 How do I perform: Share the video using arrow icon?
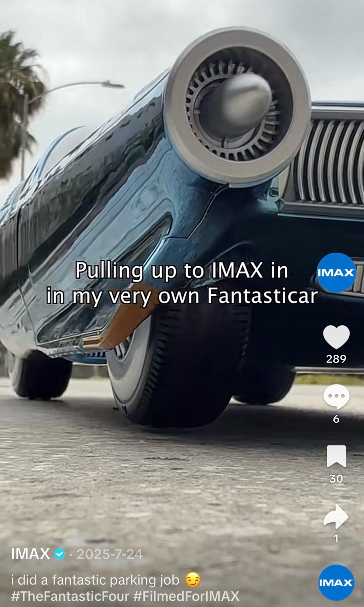coord(336,517)
